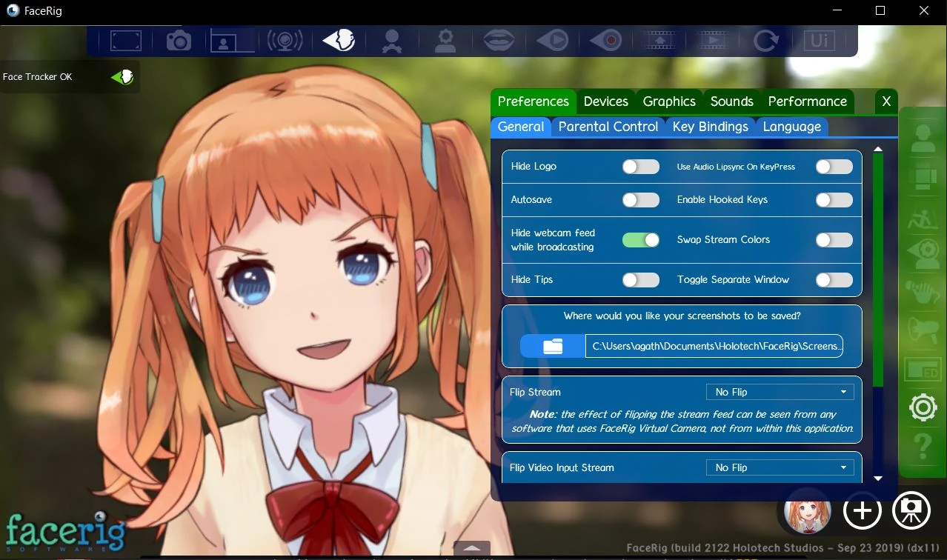Switch to the Devices tab
This screenshot has height=560, width=947.
coord(605,101)
